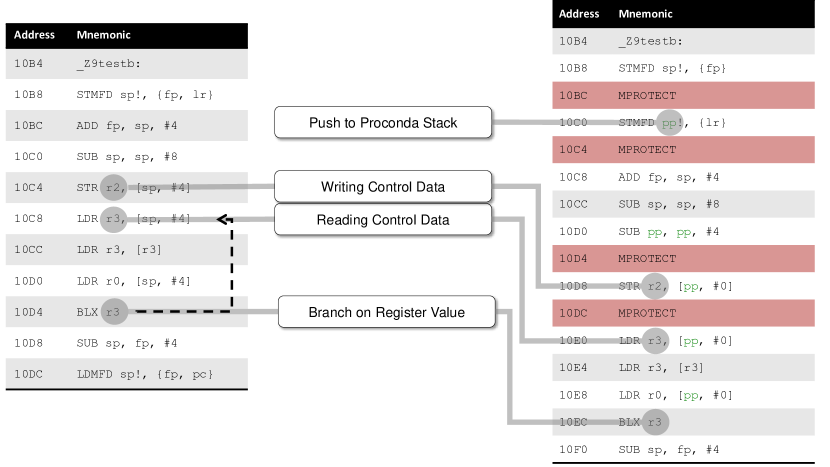Screen dimensions: 830x467
Task: Select the "Writing Control Data" label box
Action: coord(383,187)
